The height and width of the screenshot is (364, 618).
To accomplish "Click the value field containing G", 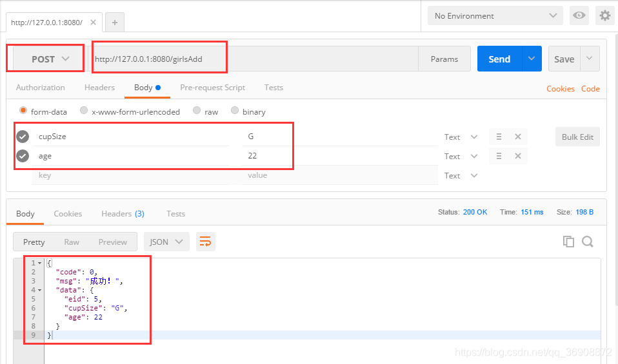I will [x=340, y=137].
